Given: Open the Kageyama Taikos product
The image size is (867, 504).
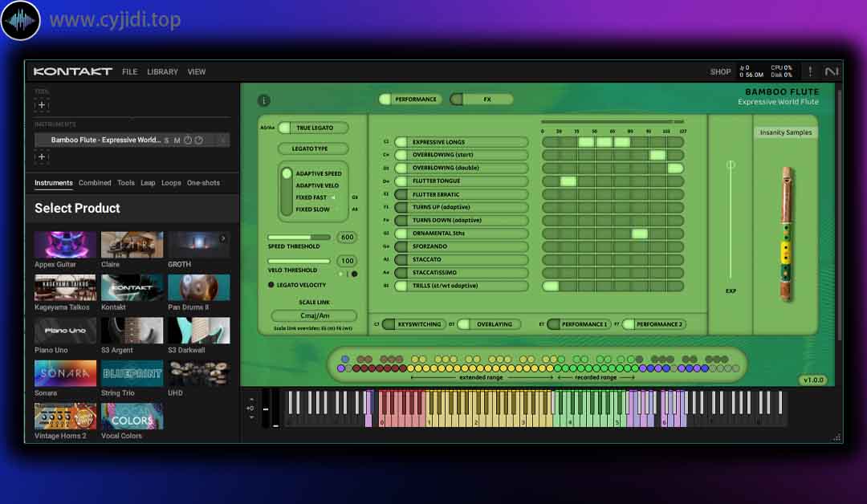Looking at the screenshot, I should click(65, 288).
